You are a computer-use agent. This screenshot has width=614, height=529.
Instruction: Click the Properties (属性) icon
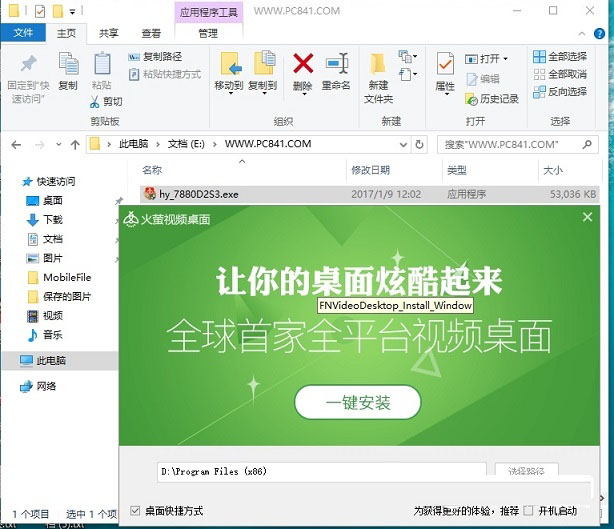point(445,63)
